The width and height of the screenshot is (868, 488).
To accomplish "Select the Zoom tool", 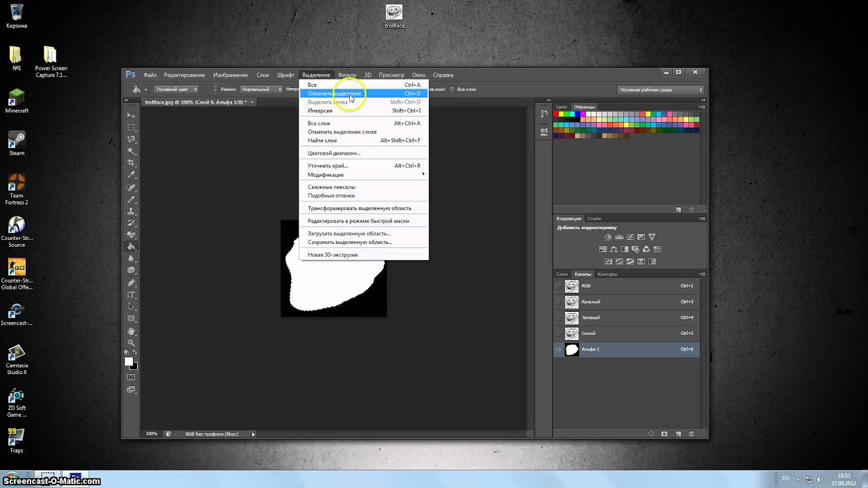I will point(131,342).
